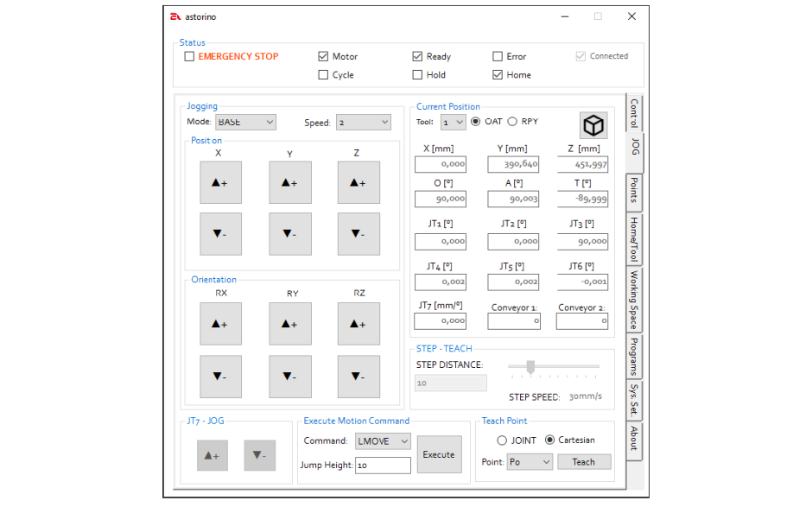Toggle the Ready checkbox
This screenshot has height=507, width=812.
click(x=417, y=56)
